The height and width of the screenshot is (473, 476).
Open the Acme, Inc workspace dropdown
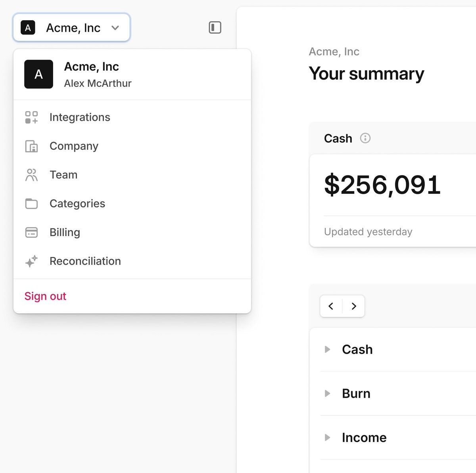pos(72,28)
